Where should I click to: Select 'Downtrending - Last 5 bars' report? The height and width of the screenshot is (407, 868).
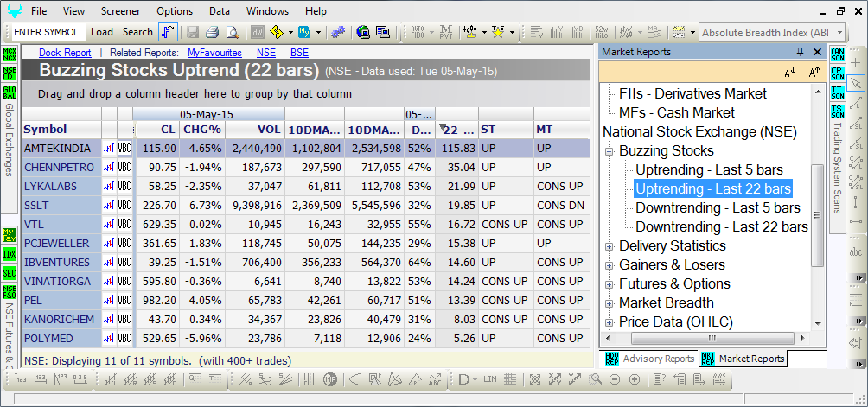tap(718, 208)
